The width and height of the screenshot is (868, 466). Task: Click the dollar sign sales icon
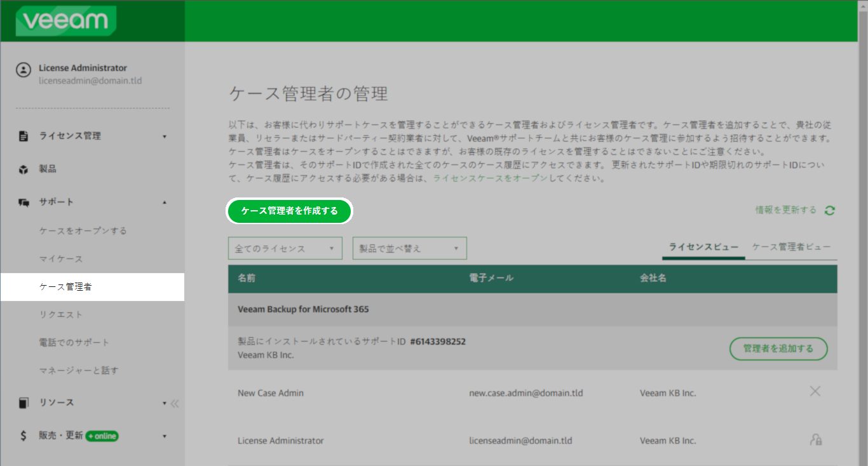coord(24,436)
